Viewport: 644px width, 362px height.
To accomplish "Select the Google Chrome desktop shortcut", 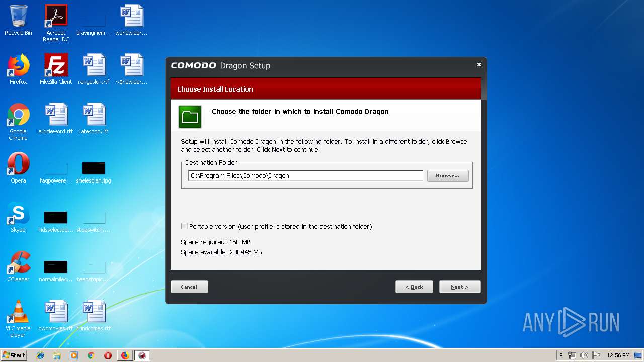I will [x=18, y=122].
